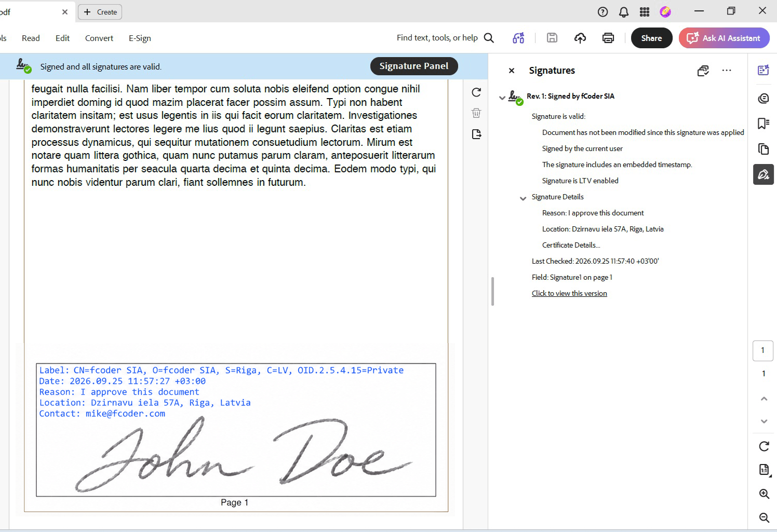Open the AI generative tools icon in toolbar
Screen dimensions: 777x532
(x=518, y=38)
